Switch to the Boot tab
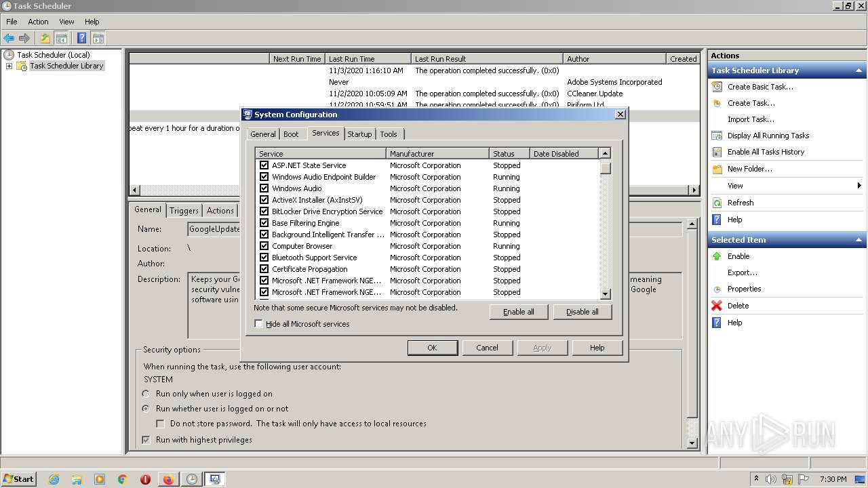The height and width of the screenshot is (488, 868). click(x=291, y=134)
